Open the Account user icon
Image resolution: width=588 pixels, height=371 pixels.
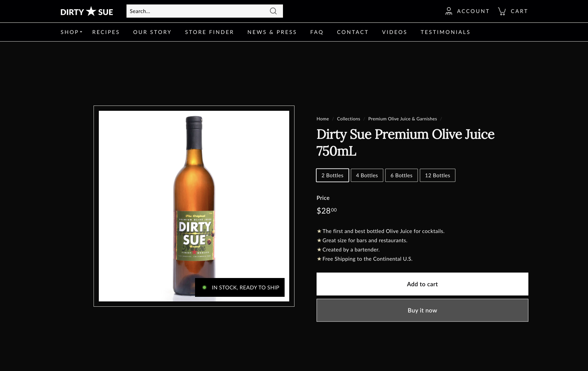tap(448, 11)
